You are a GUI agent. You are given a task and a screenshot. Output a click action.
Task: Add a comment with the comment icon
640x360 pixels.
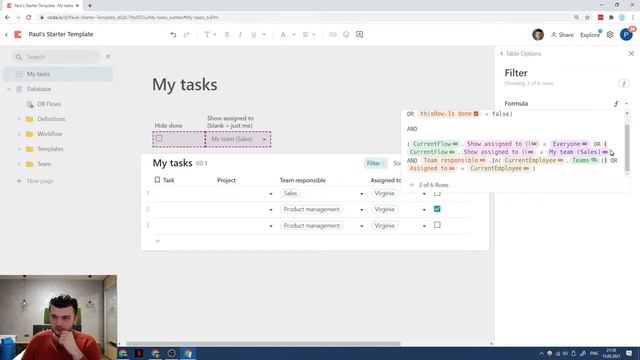360,35
